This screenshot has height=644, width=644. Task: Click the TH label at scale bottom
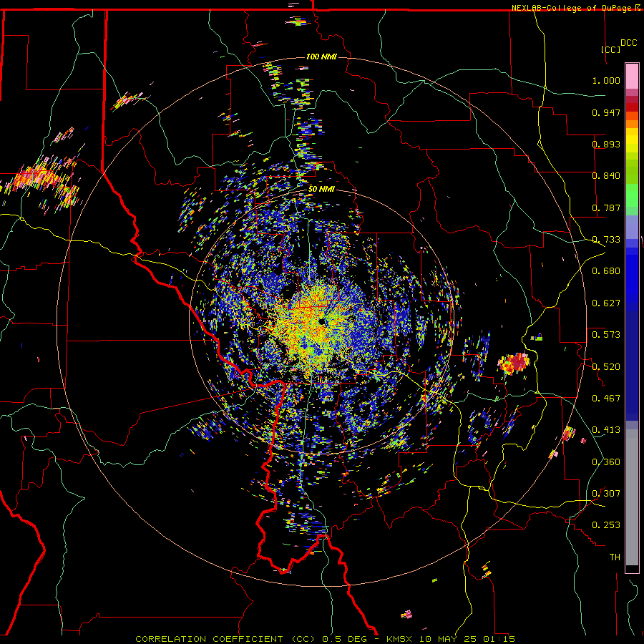point(615,557)
